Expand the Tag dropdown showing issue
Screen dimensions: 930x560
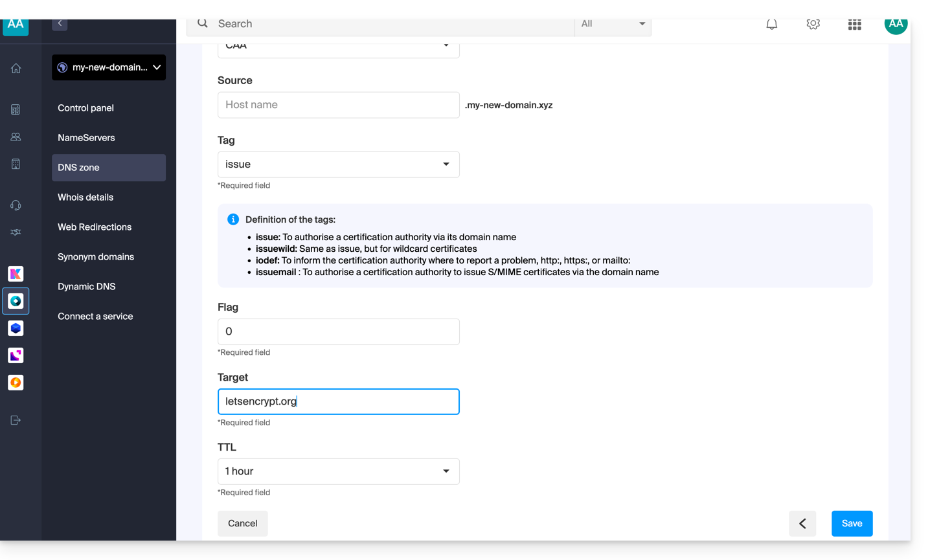[x=338, y=164]
